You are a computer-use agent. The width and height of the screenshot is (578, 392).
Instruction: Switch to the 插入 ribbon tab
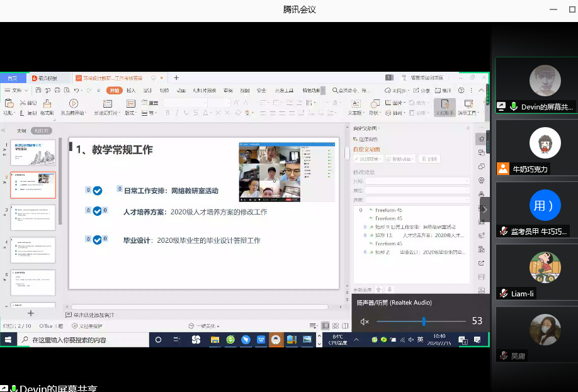coord(131,91)
